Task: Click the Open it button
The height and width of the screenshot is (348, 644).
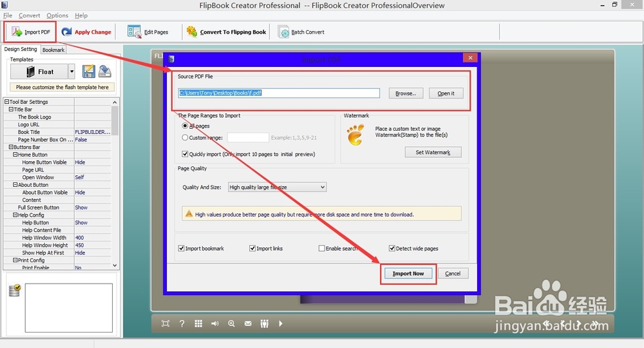Action: point(446,93)
